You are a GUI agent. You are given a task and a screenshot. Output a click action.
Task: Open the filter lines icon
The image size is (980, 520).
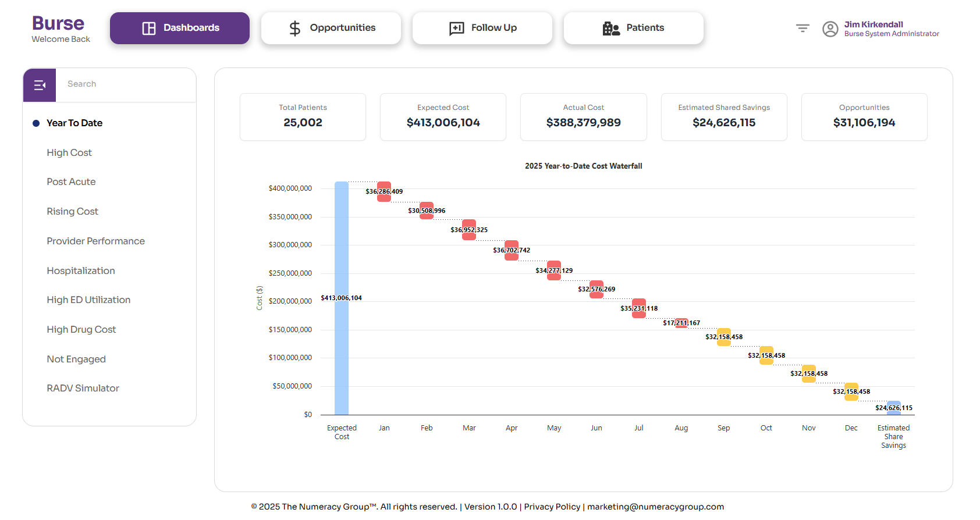803,29
